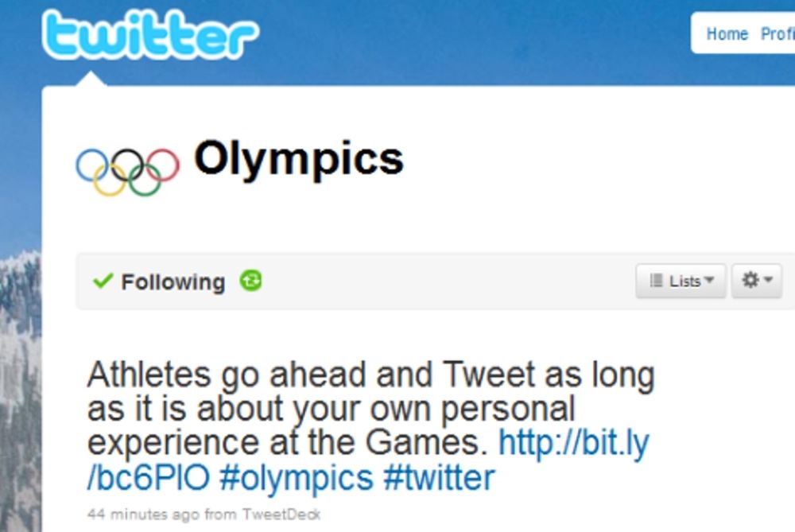The width and height of the screenshot is (795, 532).
Task: Click the list icon on Lists button
Action: 656,280
